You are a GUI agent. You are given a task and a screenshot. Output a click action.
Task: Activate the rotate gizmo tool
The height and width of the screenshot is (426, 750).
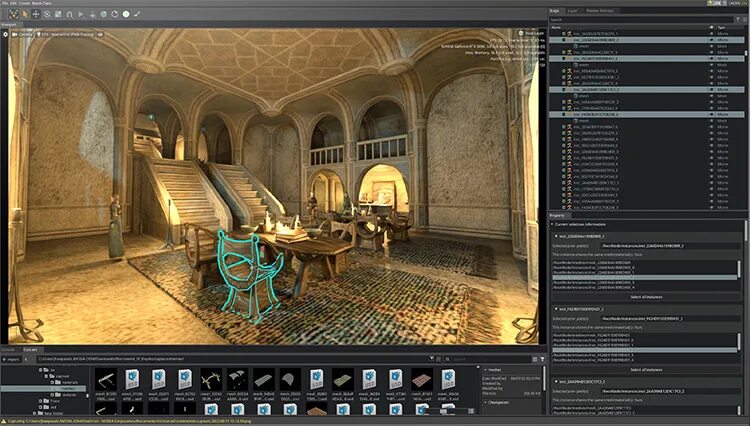[47, 14]
